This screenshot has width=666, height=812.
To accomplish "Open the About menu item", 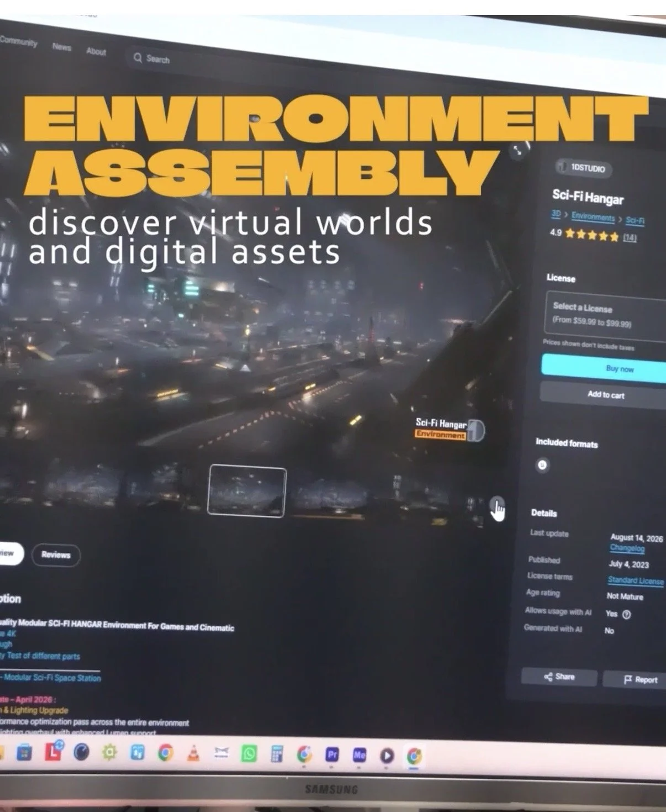I will (x=96, y=51).
